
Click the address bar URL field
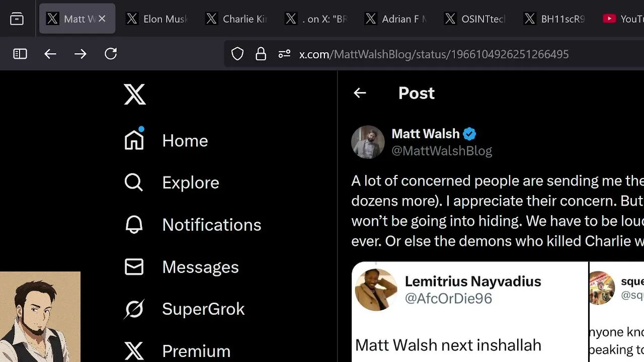coord(434,54)
